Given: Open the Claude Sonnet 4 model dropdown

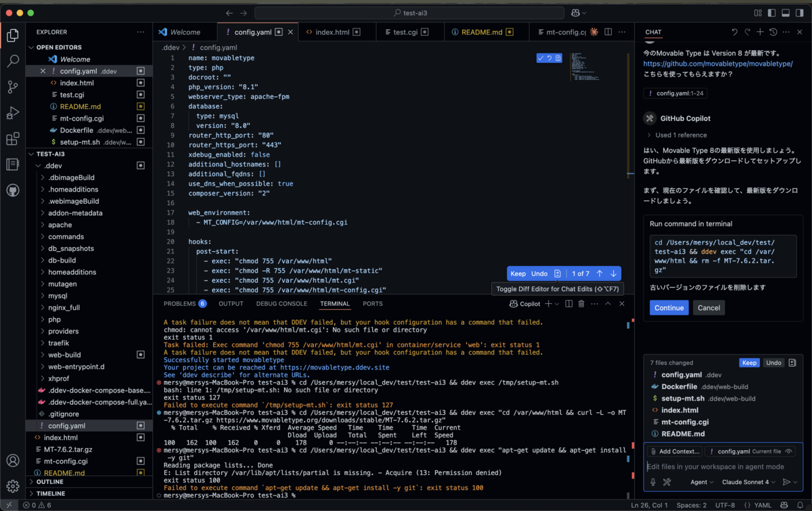Looking at the screenshot, I should click(x=749, y=482).
